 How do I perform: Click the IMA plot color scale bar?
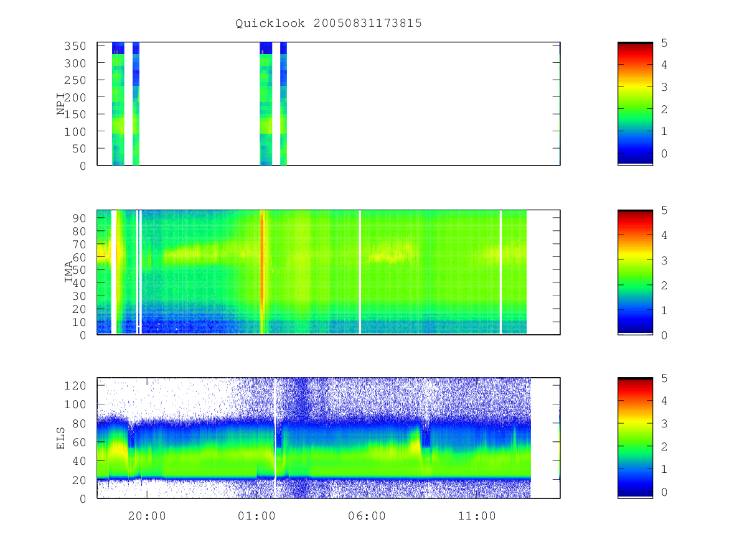tap(635, 272)
